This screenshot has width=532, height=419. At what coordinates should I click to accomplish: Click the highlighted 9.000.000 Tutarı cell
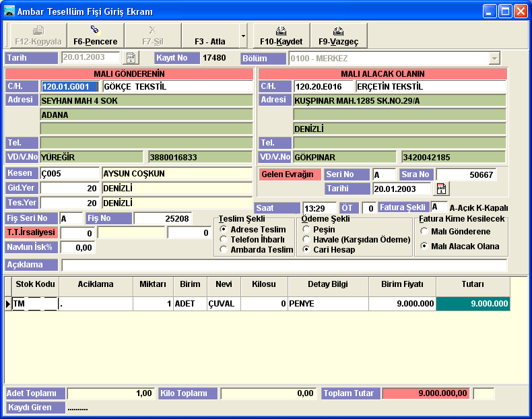(473, 304)
